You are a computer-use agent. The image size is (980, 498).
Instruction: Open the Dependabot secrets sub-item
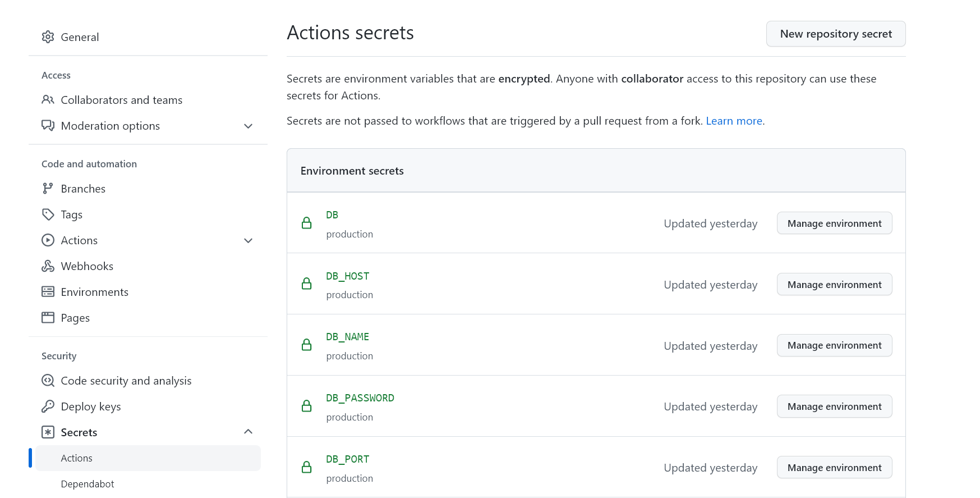(88, 484)
